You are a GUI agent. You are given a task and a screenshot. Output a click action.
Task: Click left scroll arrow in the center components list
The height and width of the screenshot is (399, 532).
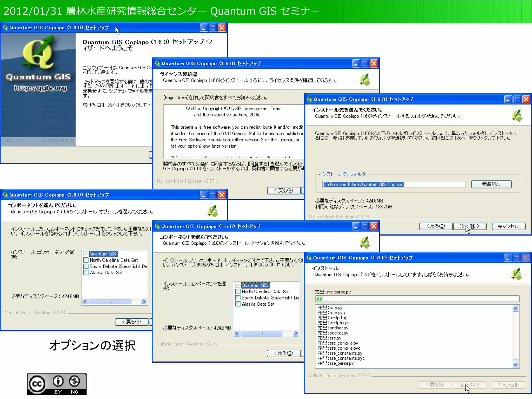237,333
